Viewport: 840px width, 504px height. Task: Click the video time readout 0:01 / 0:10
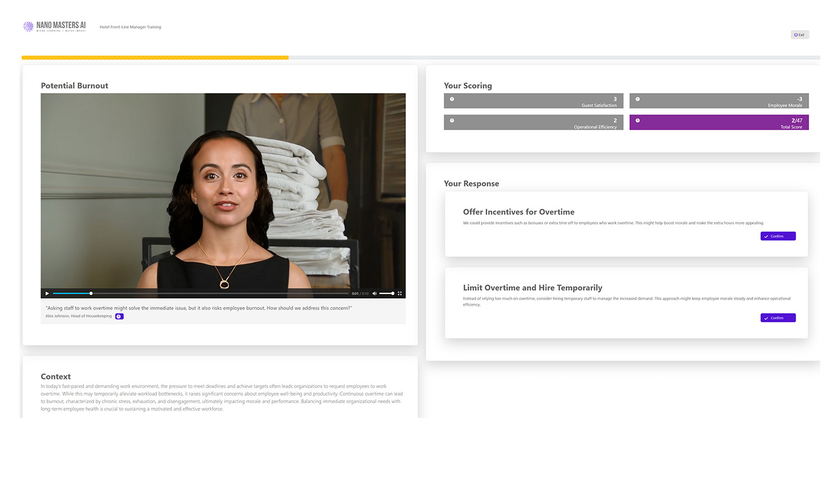(x=360, y=293)
